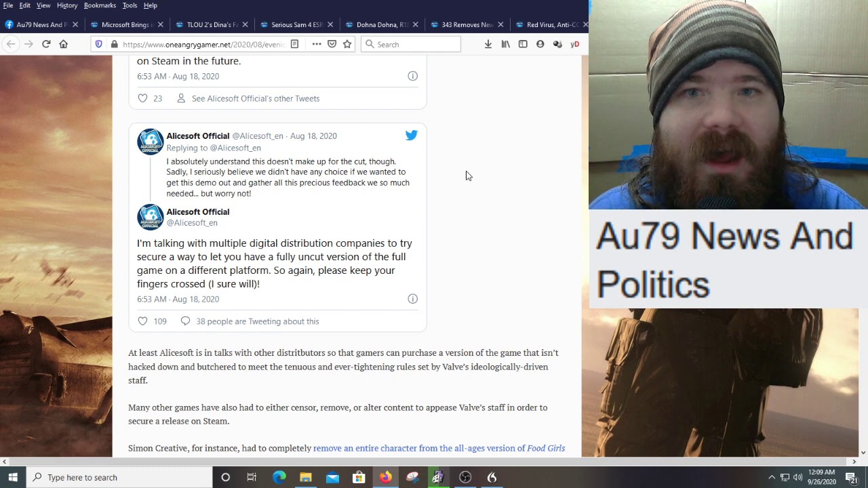Save the page to Pocket

[332, 44]
